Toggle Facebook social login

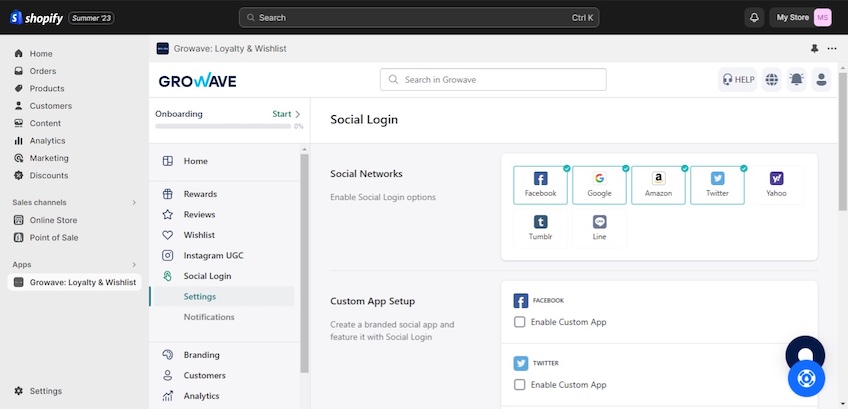[x=540, y=185]
